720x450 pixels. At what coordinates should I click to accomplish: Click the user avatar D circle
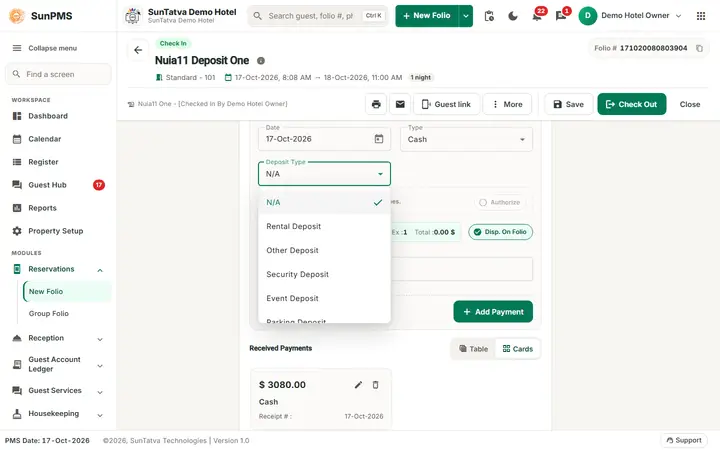(587, 16)
